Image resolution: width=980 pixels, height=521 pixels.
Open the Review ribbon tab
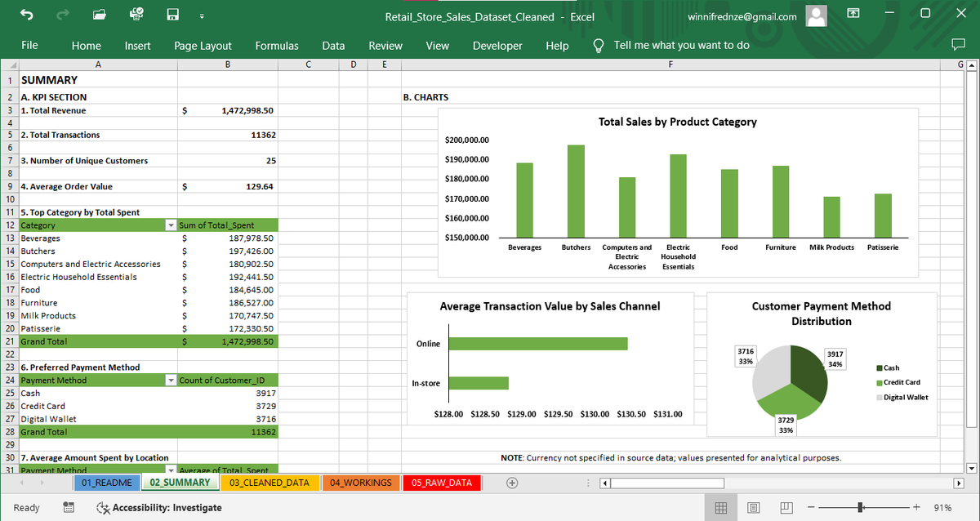click(x=385, y=46)
